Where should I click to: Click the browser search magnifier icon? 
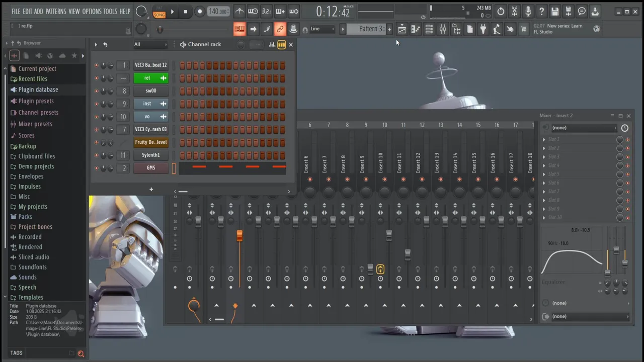(80, 353)
